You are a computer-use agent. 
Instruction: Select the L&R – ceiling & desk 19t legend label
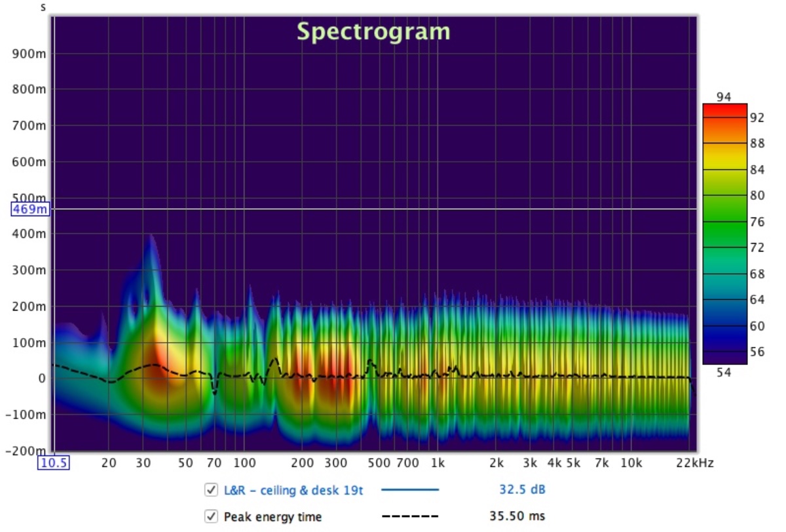pos(293,489)
